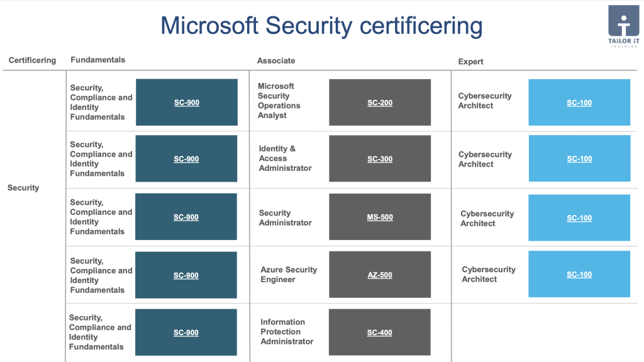Open the SC-100 link in the first Expert row
Viewport: 644px width, 362px height.
pos(579,102)
